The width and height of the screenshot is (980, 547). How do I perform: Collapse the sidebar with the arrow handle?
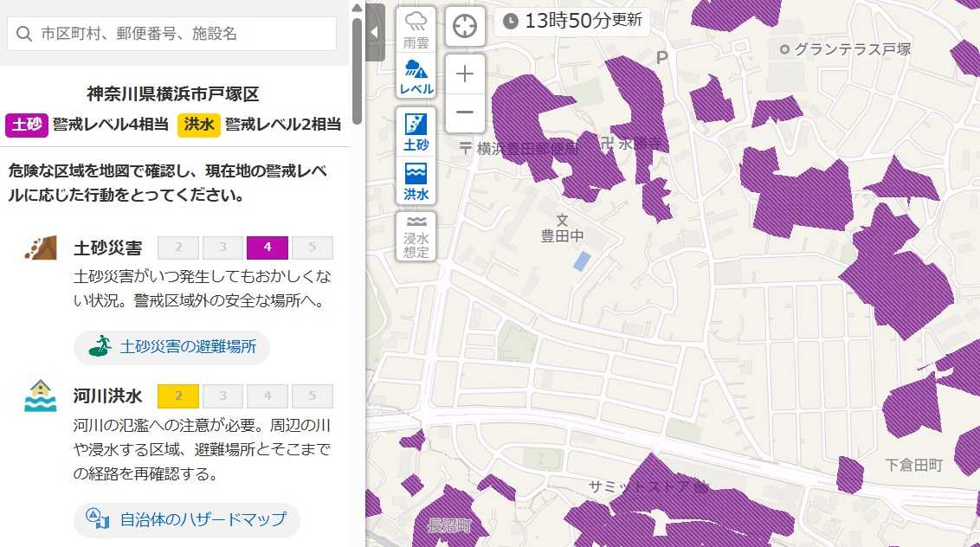(x=374, y=32)
